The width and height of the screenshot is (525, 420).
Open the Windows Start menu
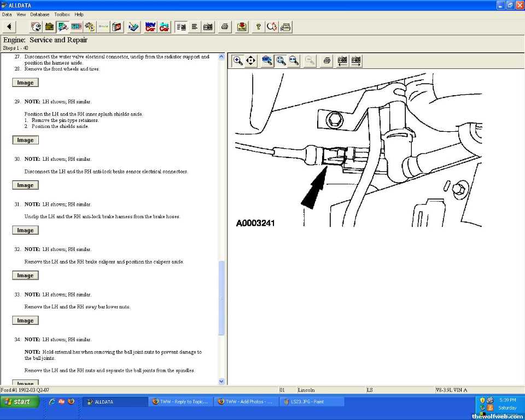click(20, 402)
